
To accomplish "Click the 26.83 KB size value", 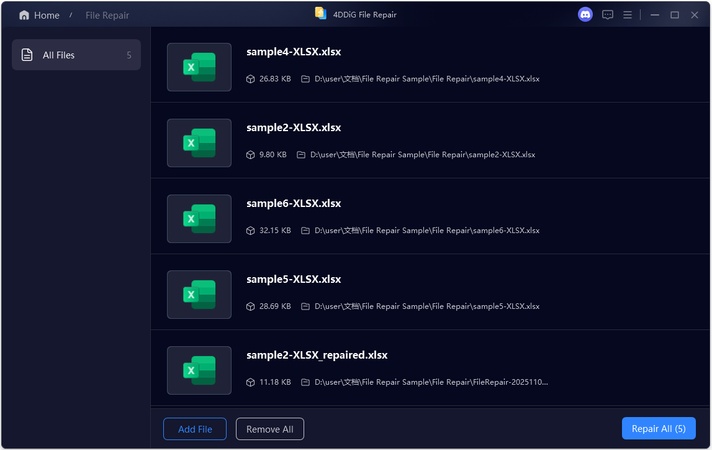I will point(275,79).
